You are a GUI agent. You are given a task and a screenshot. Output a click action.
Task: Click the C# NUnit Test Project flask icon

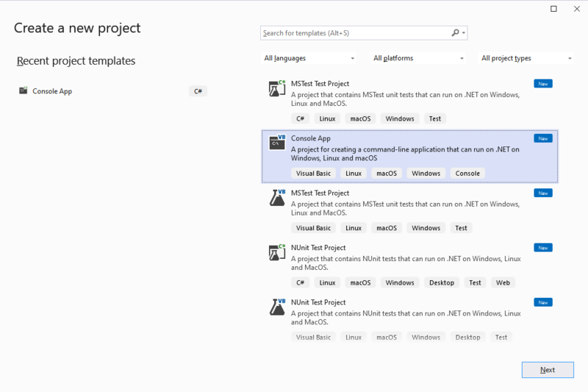277,252
